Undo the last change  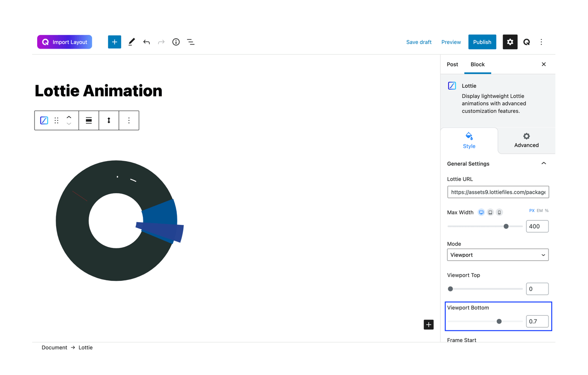[147, 42]
